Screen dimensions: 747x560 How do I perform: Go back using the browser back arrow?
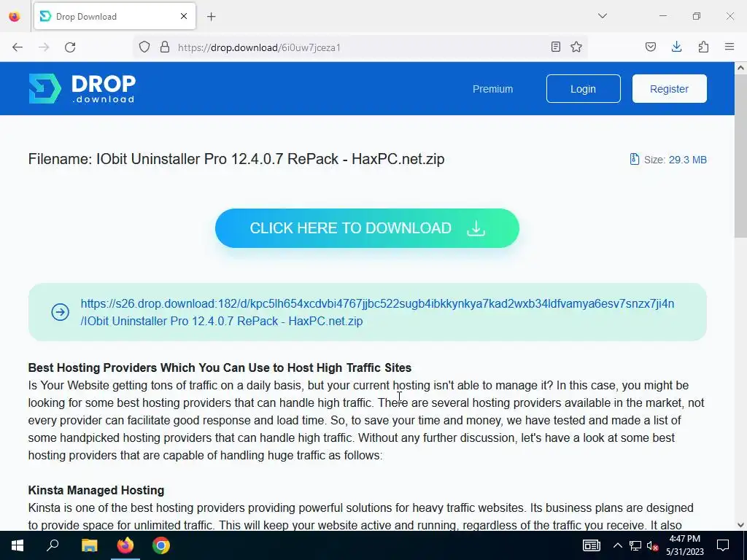(18, 47)
